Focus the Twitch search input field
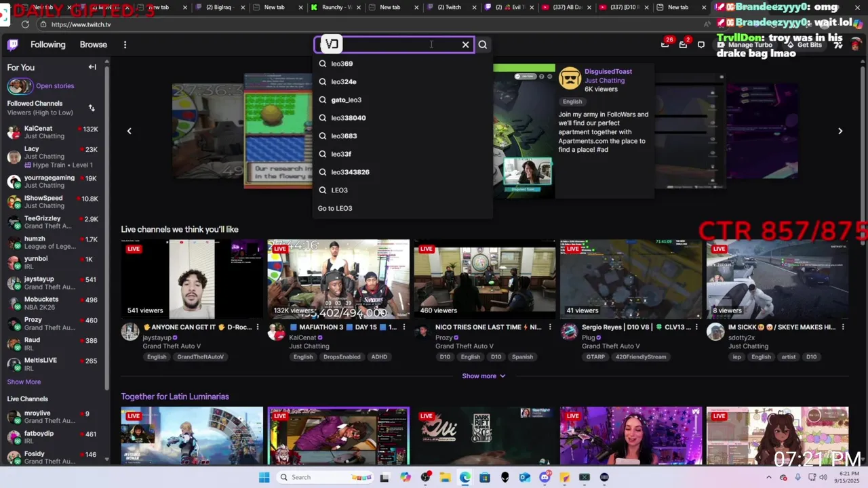Screen dimensions: 868x488 (x=393, y=45)
